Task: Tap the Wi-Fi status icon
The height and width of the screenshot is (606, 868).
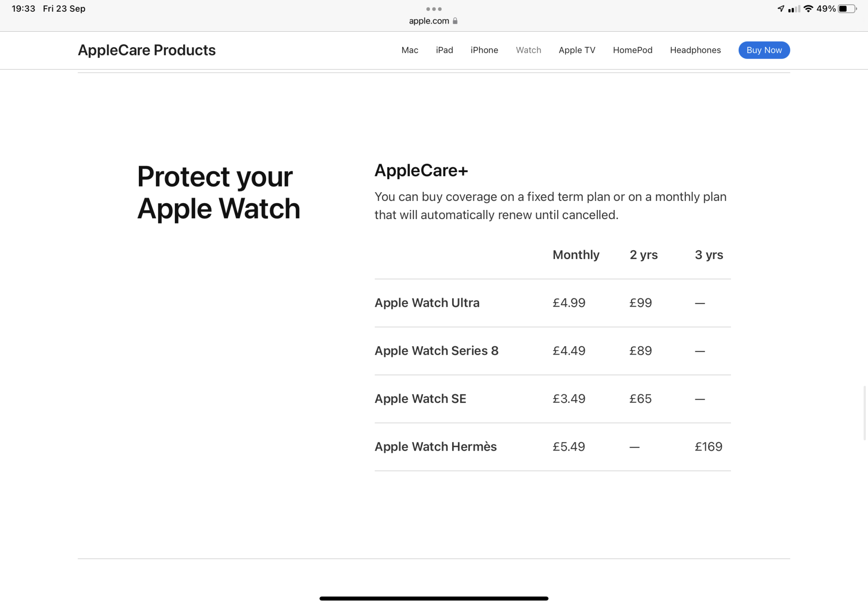Action: coord(808,9)
